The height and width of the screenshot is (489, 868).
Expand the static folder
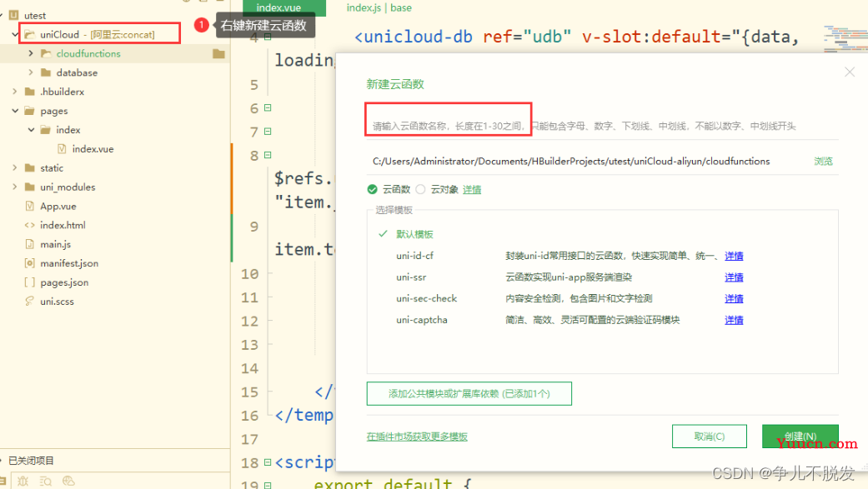tap(15, 167)
